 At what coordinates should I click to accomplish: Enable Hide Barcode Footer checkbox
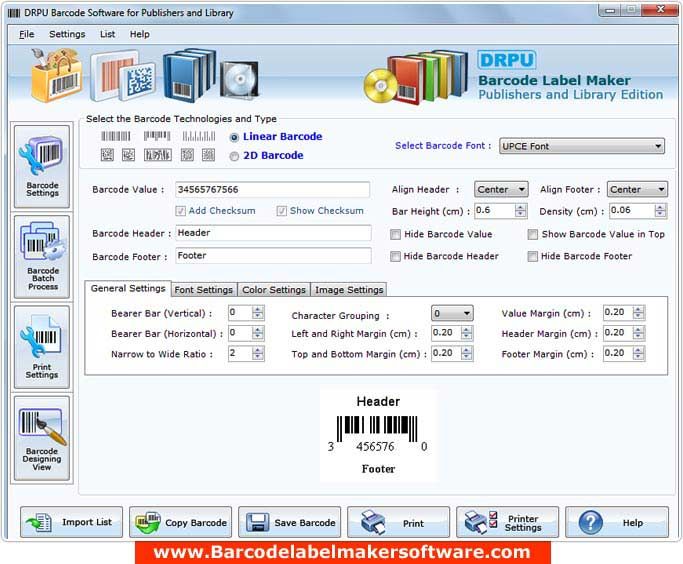pos(532,257)
